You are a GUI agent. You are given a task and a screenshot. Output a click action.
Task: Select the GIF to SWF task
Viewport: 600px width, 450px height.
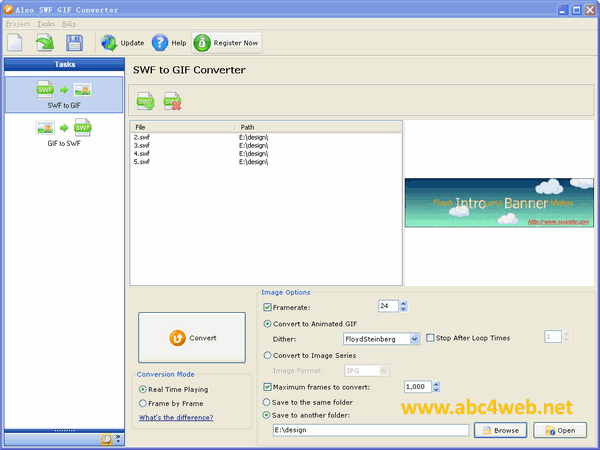click(64, 134)
